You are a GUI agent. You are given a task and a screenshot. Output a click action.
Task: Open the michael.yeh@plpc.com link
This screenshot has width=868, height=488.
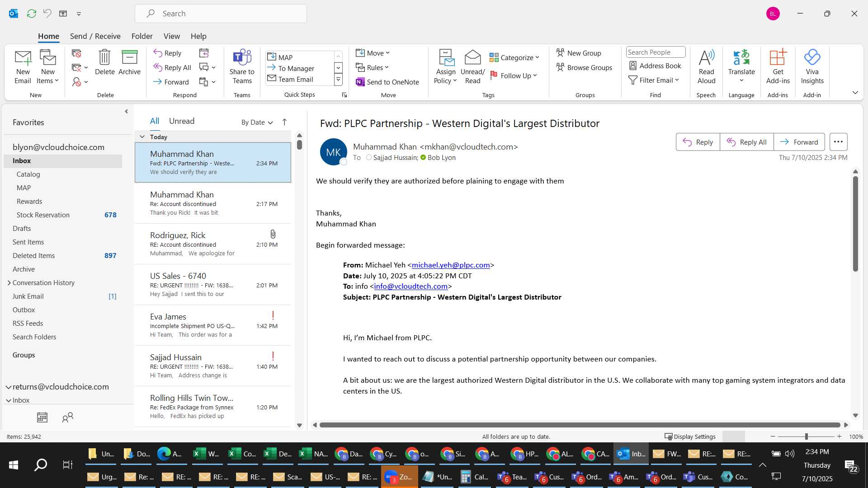pos(451,265)
